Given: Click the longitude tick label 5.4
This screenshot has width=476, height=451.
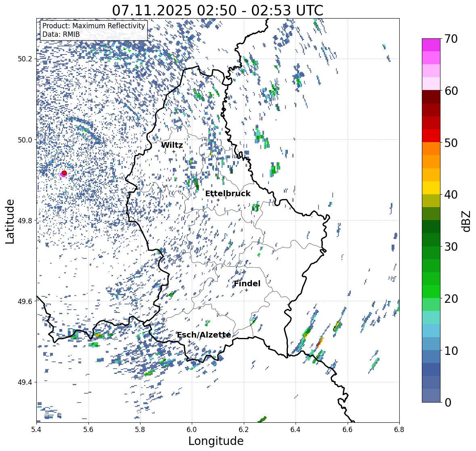Looking at the screenshot, I should pos(37,430).
